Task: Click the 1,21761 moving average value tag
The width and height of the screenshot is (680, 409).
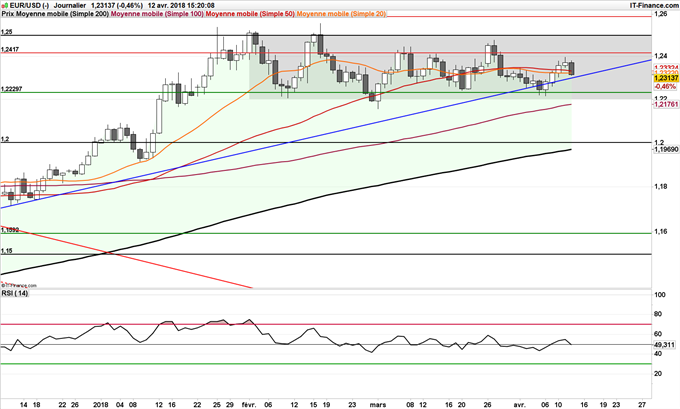Action: point(666,105)
